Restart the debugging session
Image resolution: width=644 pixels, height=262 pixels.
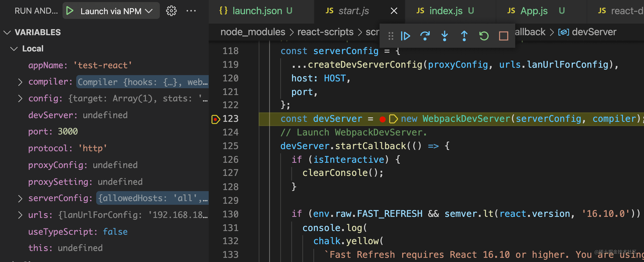pyautogui.click(x=484, y=36)
